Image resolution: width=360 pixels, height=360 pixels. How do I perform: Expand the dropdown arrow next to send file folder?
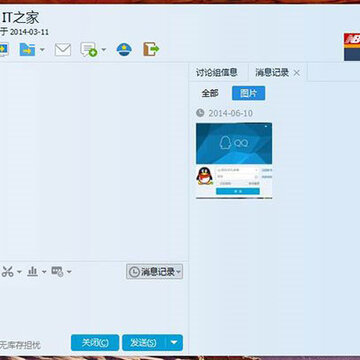[42, 50]
